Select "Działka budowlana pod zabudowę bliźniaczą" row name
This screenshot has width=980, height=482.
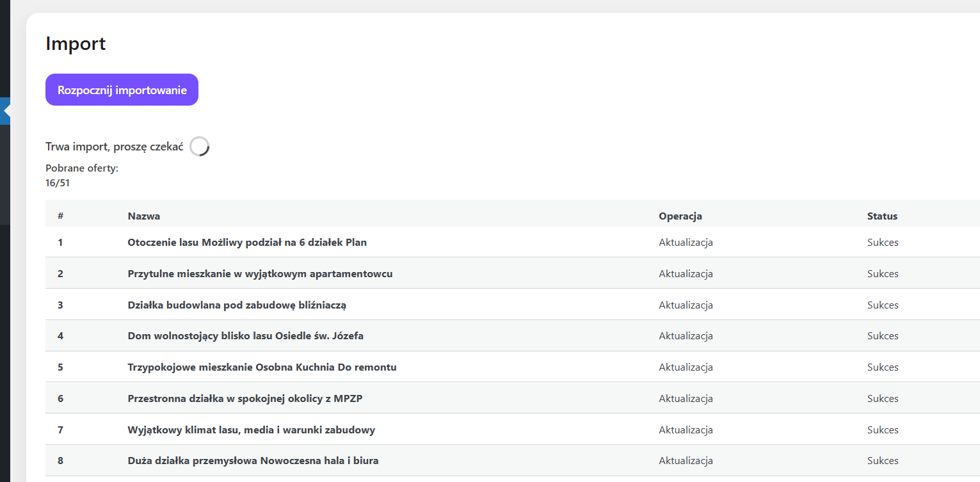click(x=237, y=305)
